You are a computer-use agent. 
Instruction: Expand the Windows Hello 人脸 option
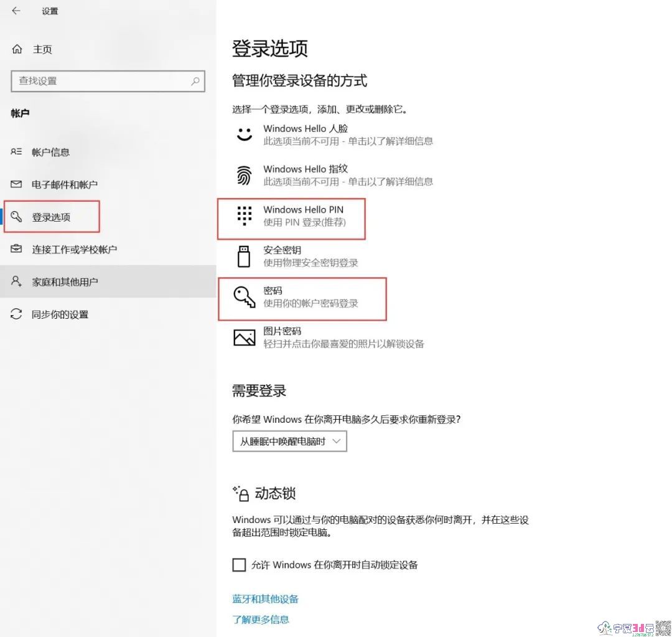[x=334, y=134]
